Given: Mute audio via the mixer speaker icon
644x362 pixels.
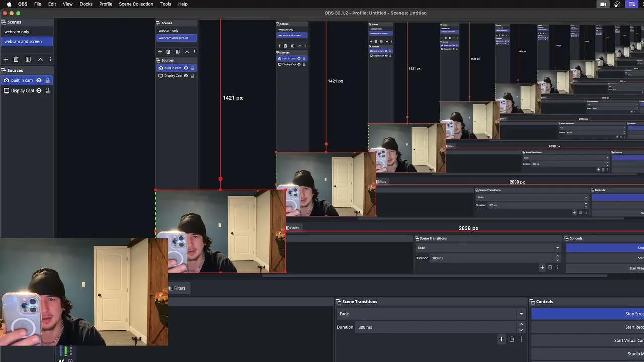Looking at the screenshot, I should 61,360.
